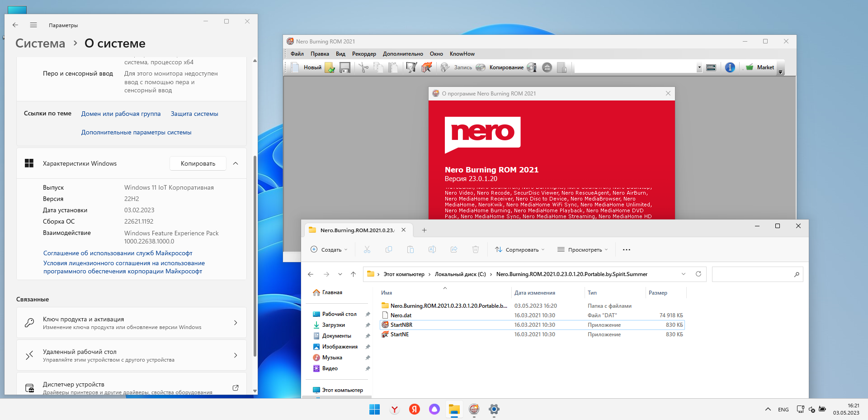Image resolution: width=868 pixels, height=420 pixels.
Task: Open the Защита системы link
Action: coord(194,114)
